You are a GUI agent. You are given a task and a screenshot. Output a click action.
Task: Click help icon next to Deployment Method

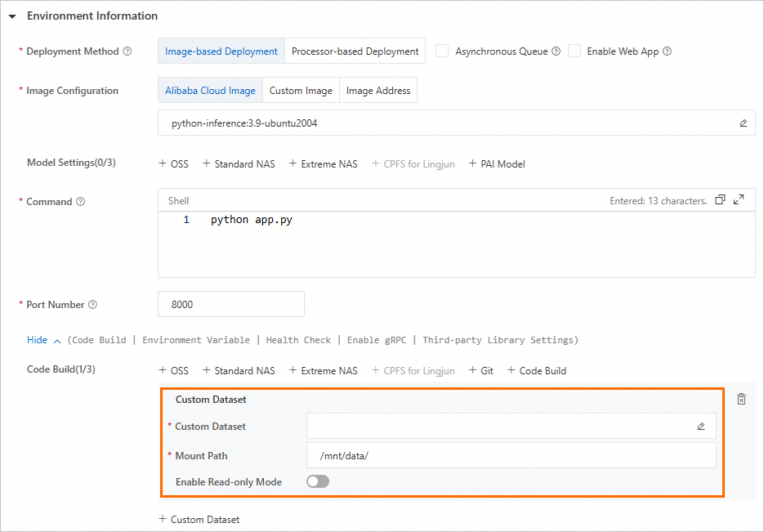(127, 51)
